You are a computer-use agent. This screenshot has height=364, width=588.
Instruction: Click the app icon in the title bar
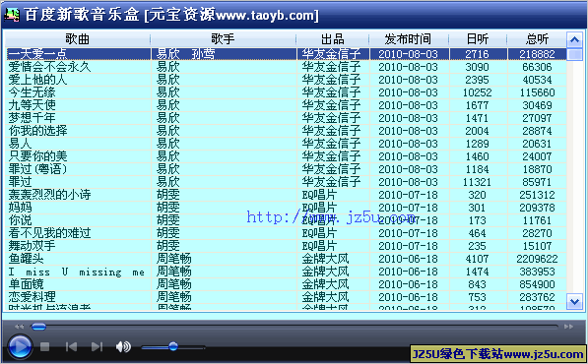coord(12,15)
